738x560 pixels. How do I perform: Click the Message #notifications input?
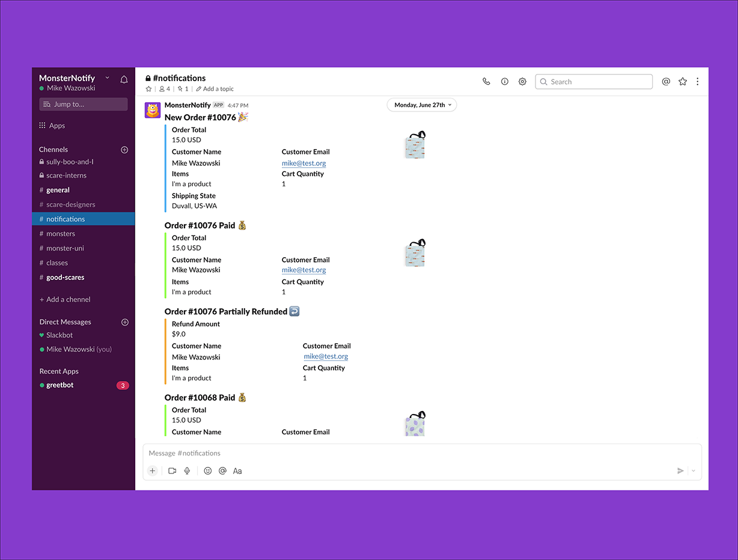pos(422,453)
